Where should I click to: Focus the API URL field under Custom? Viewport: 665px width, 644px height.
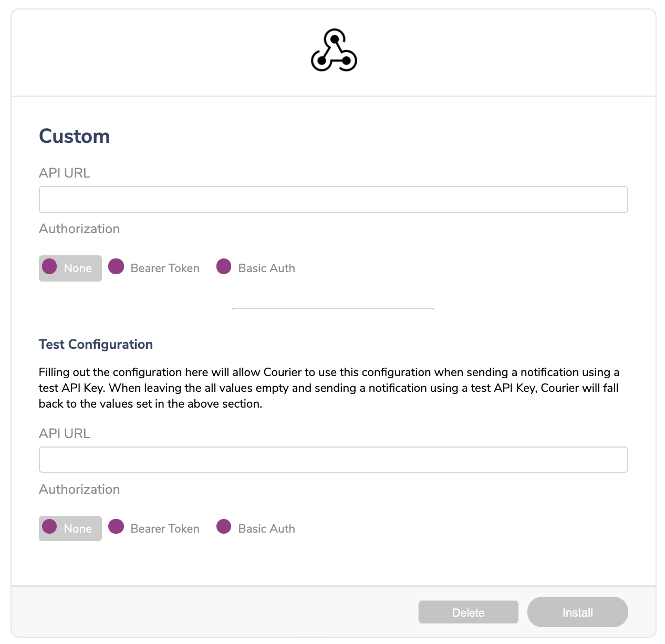point(334,200)
